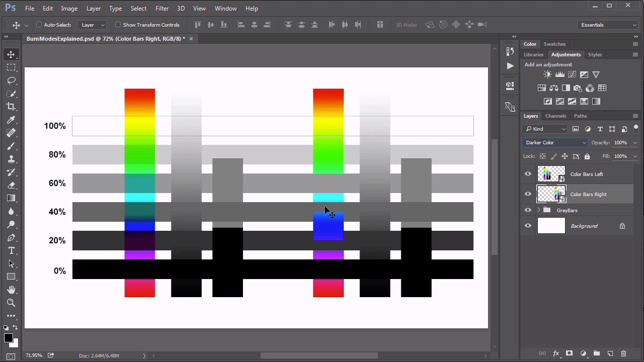Image resolution: width=644 pixels, height=362 pixels.
Task: Switch to the Paths tab
Action: point(580,116)
